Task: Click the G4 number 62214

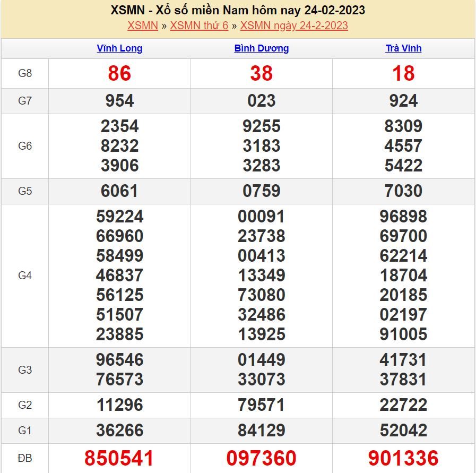Action: point(403,256)
